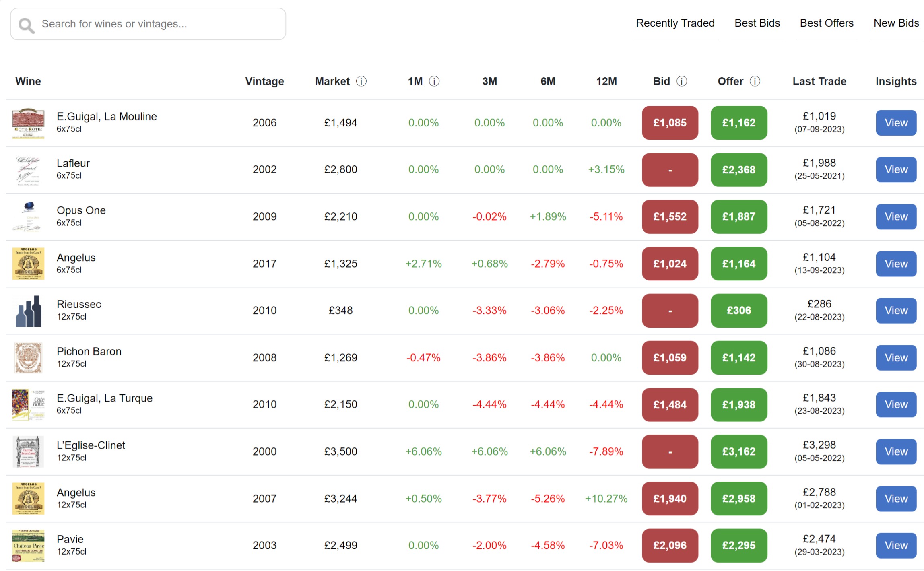Click the E.Guigal La Turque label thumbnail
This screenshot has height=571, width=924.
point(28,405)
